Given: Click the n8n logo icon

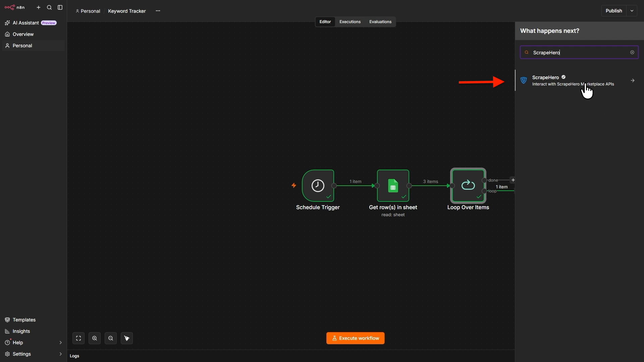Looking at the screenshot, I should click(x=10, y=7).
